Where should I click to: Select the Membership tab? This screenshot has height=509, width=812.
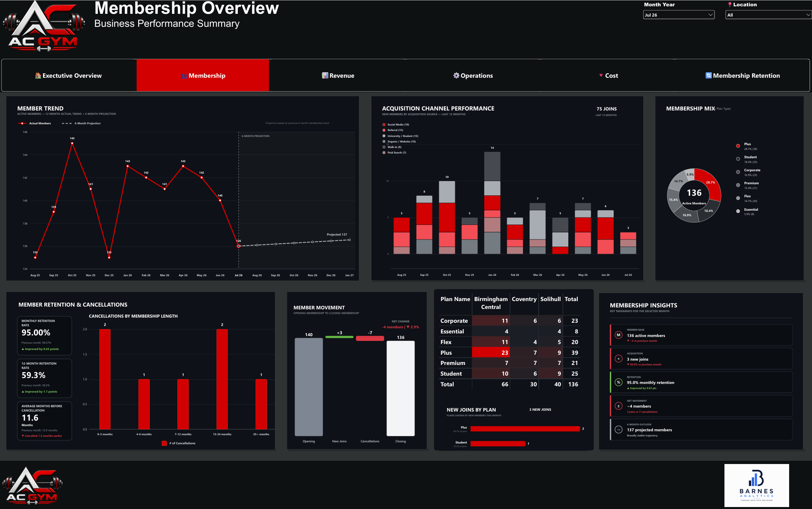point(203,75)
